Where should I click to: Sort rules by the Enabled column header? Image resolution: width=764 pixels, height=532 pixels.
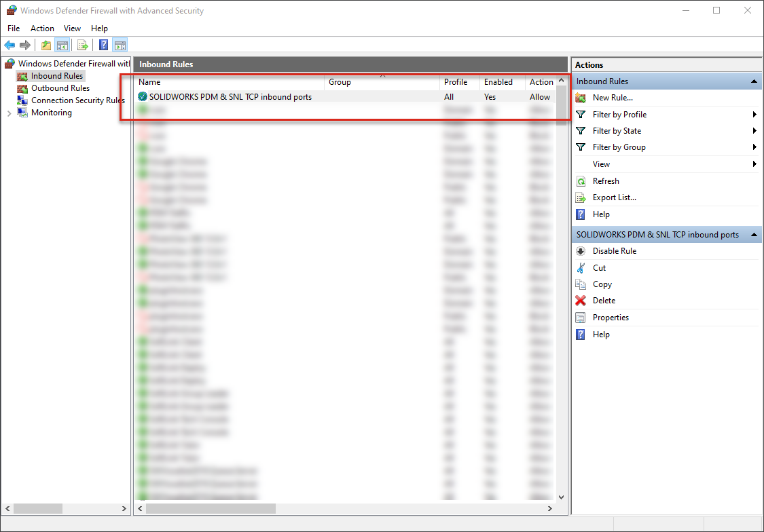click(503, 82)
